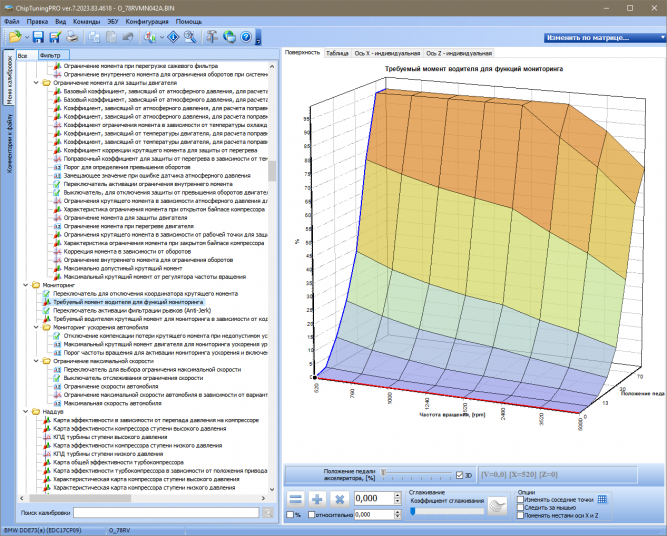Click the small relative value field

pyautogui.click(x=374, y=515)
